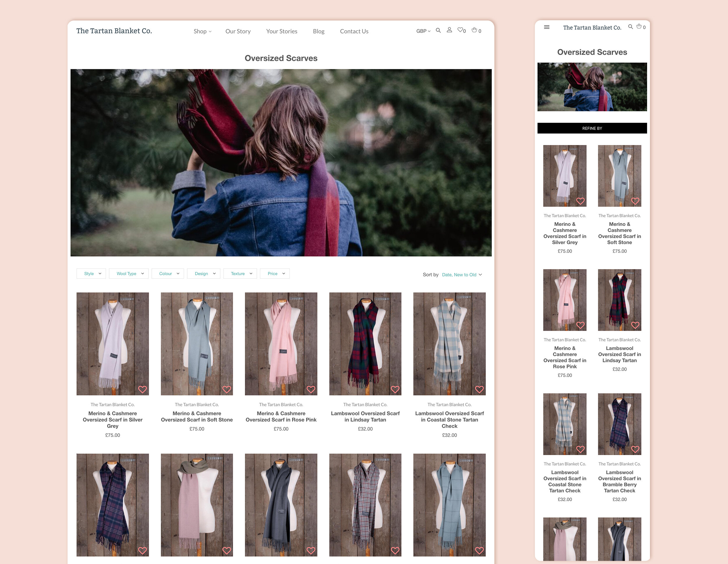Favourite the Silver Grey scarf in desktop grid
This screenshot has width=728, height=564.
point(142,389)
